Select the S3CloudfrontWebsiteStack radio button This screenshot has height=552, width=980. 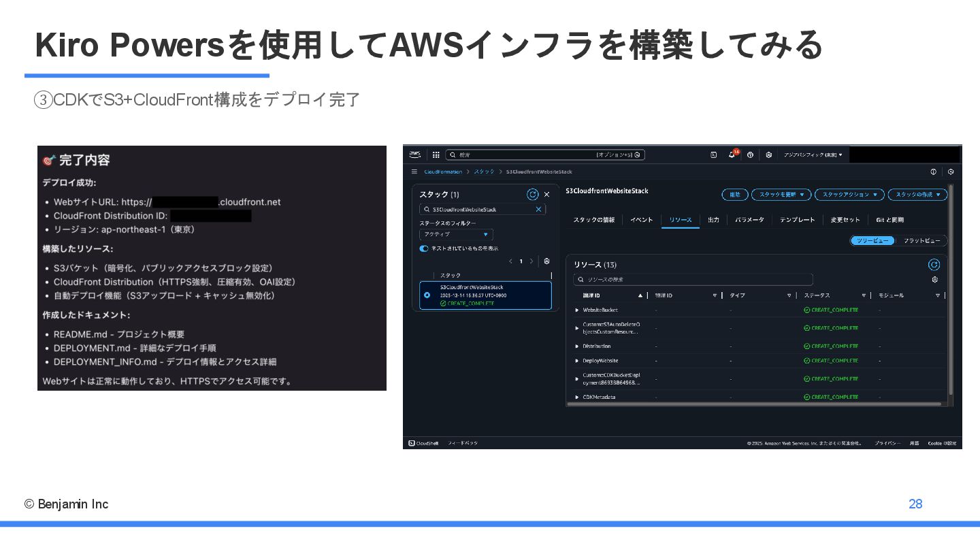point(427,295)
